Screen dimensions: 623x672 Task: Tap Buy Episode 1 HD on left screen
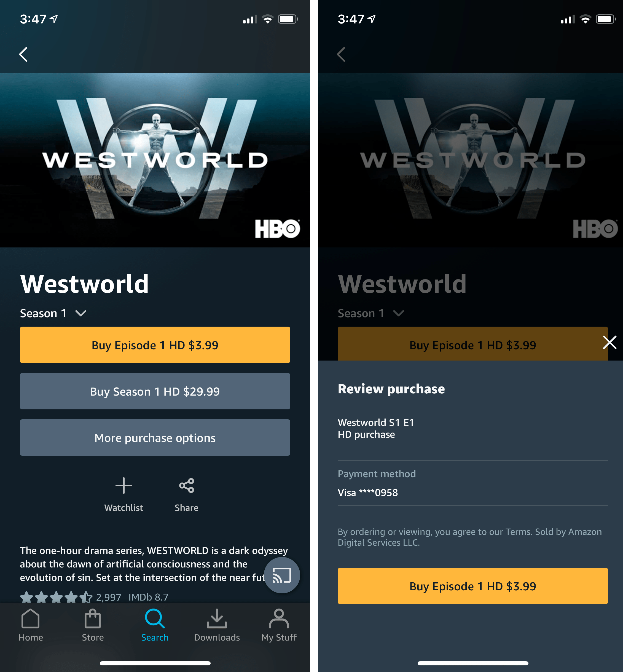(155, 345)
